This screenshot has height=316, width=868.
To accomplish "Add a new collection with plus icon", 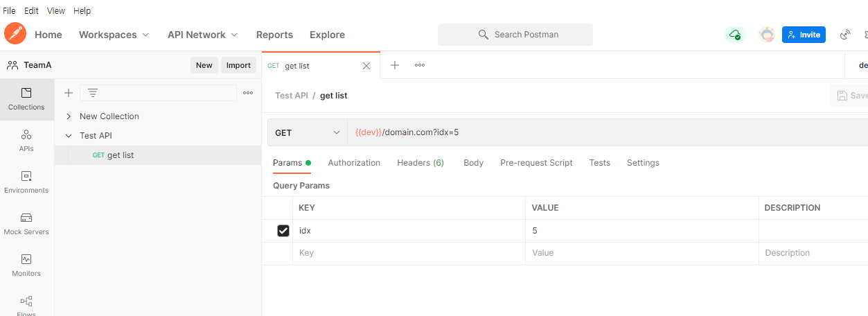I will [69, 93].
